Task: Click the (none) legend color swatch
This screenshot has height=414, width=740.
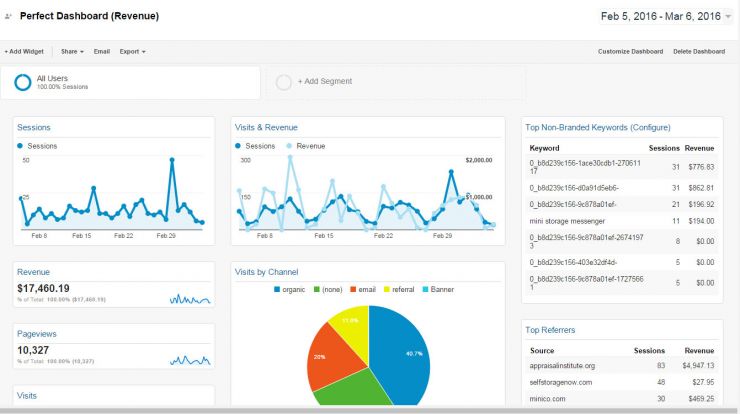Action: (317, 289)
